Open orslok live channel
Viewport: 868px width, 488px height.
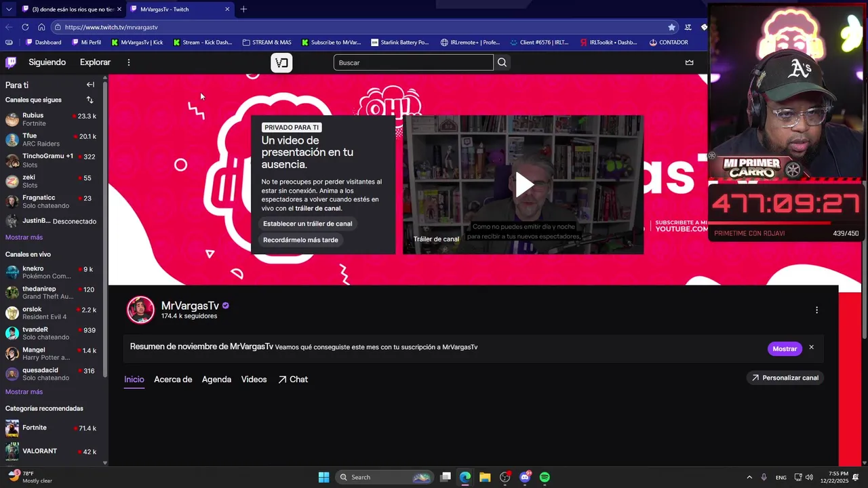53,312
